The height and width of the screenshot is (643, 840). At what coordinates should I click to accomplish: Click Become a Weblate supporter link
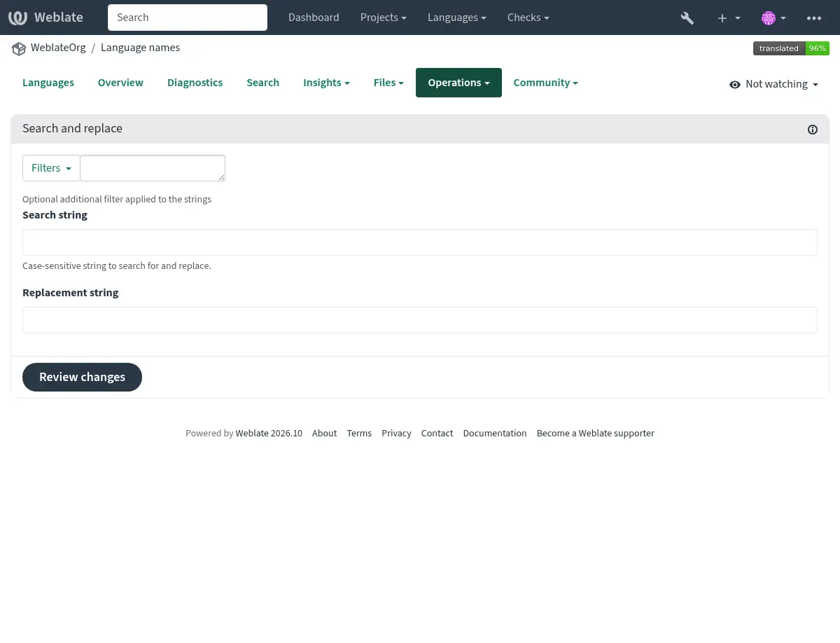coord(596,434)
